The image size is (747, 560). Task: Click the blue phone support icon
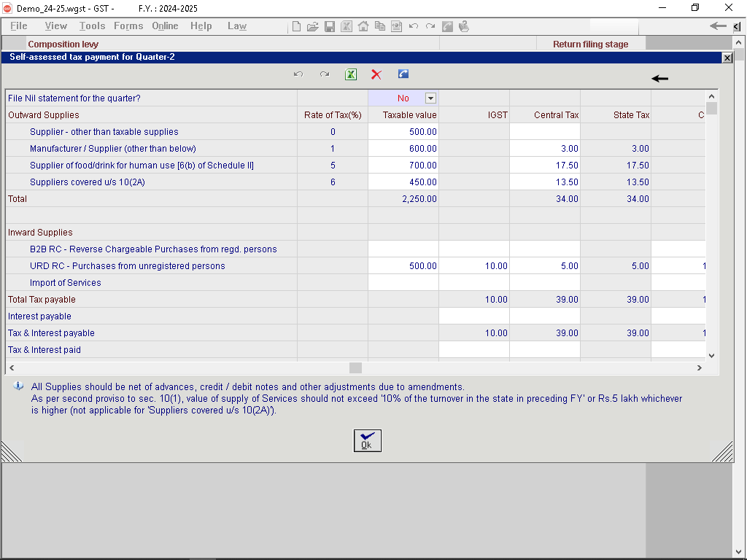[403, 74]
